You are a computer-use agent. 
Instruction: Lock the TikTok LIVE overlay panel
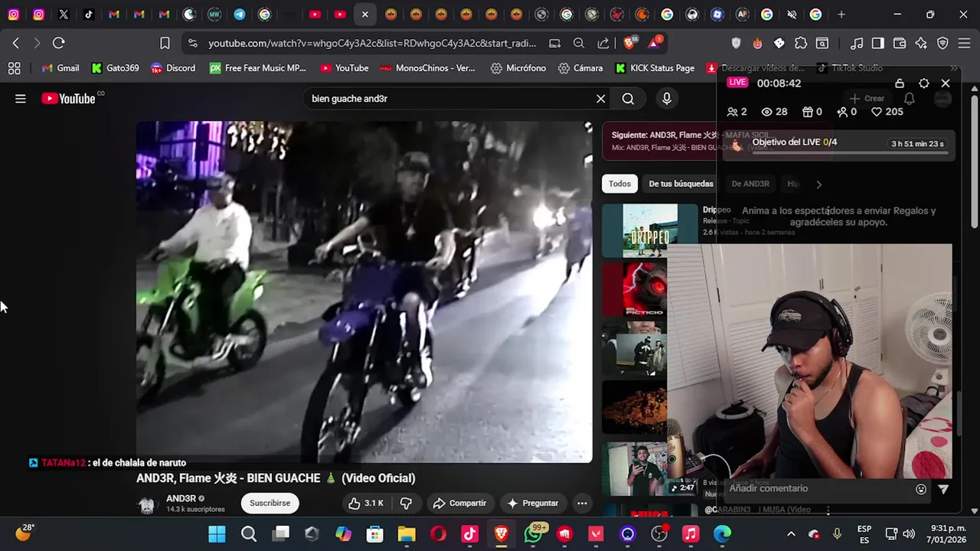pos(900,83)
